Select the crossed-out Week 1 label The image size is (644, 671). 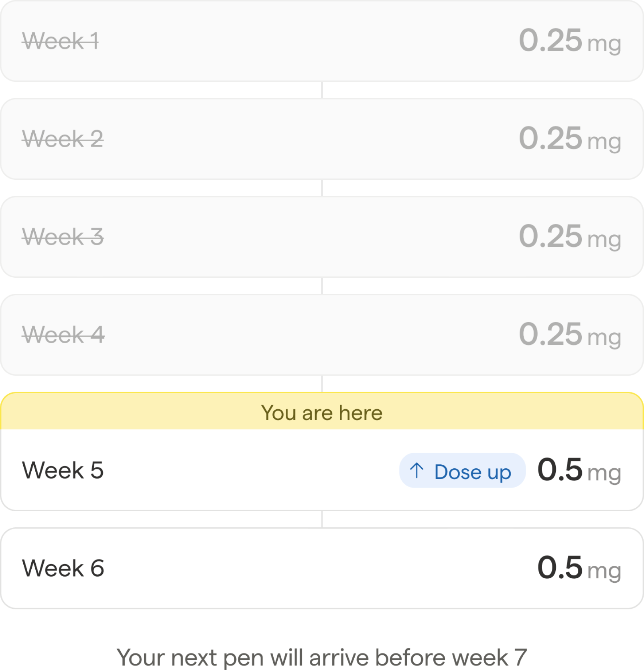tap(61, 41)
